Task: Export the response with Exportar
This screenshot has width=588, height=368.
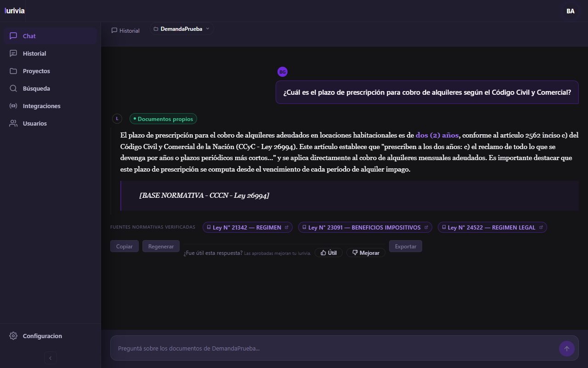Action: (x=406, y=246)
